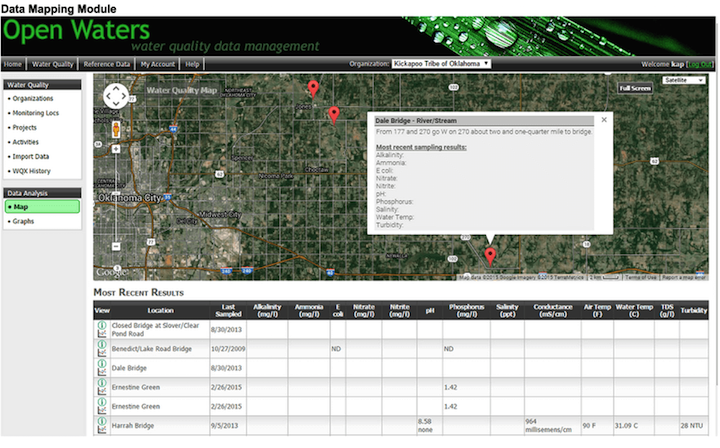This screenshot has height=448, width=720.
Task: Open info icon for Closed Bridge at Slover row
Action: pyautogui.click(x=102, y=325)
